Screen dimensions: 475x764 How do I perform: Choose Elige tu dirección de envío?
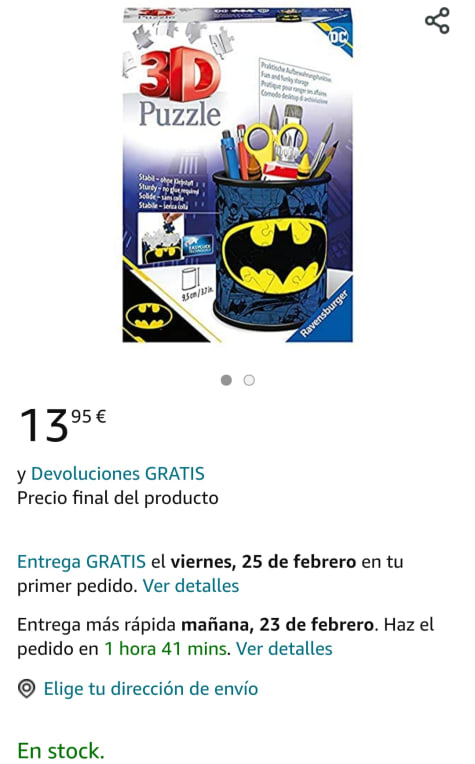[151, 688]
